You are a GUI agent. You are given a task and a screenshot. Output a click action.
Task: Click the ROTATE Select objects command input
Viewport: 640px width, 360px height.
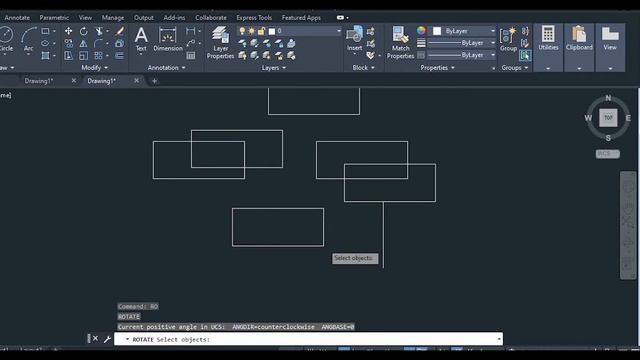tap(308, 339)
